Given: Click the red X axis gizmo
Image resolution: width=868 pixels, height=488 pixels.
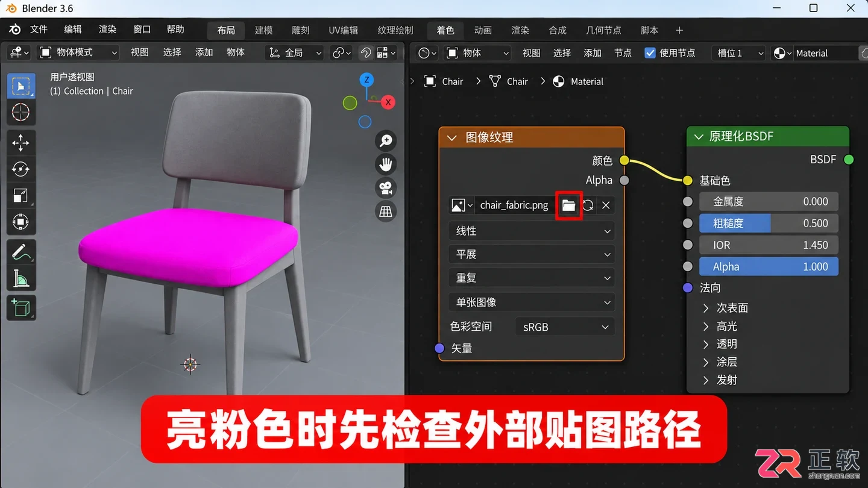Looking at the screenshot, I should 388,102.
